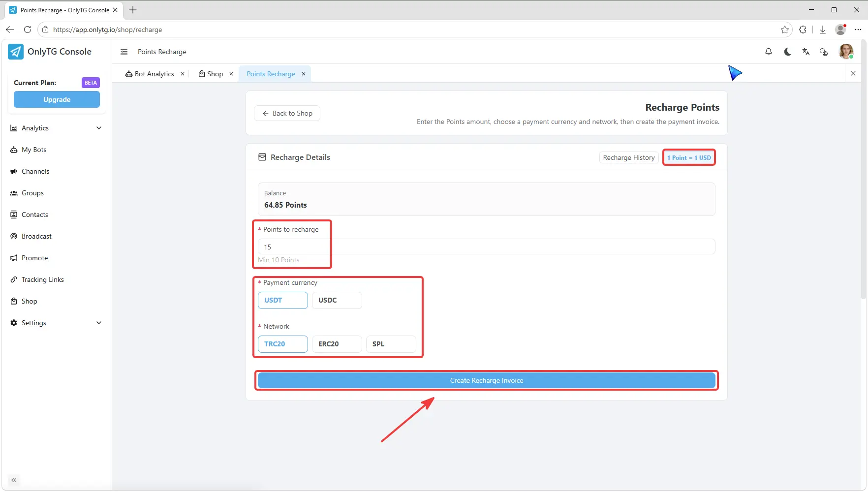868x492 pixels.
Task: Click the Analytics chart icon in sidebar
Action: coord(14,128)
